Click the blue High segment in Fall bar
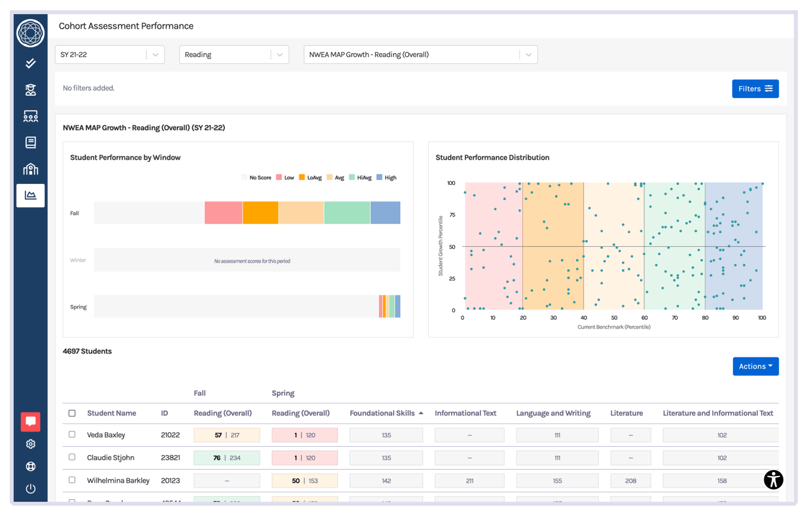This screenshot has width=812, height=513. pos(385,213)
